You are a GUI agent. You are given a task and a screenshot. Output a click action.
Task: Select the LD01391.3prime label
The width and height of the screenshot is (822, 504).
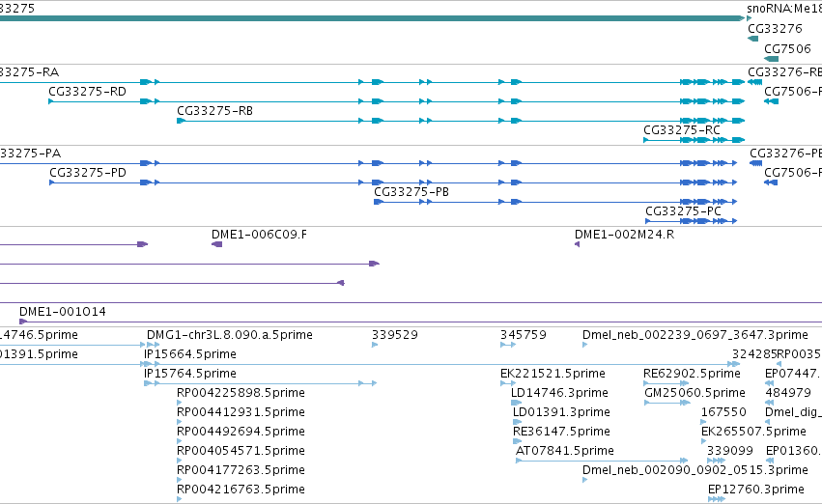click(561, 411)
